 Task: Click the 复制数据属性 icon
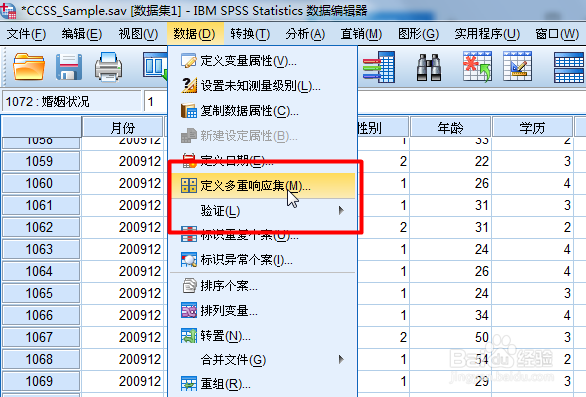click(x=189, y=111)
